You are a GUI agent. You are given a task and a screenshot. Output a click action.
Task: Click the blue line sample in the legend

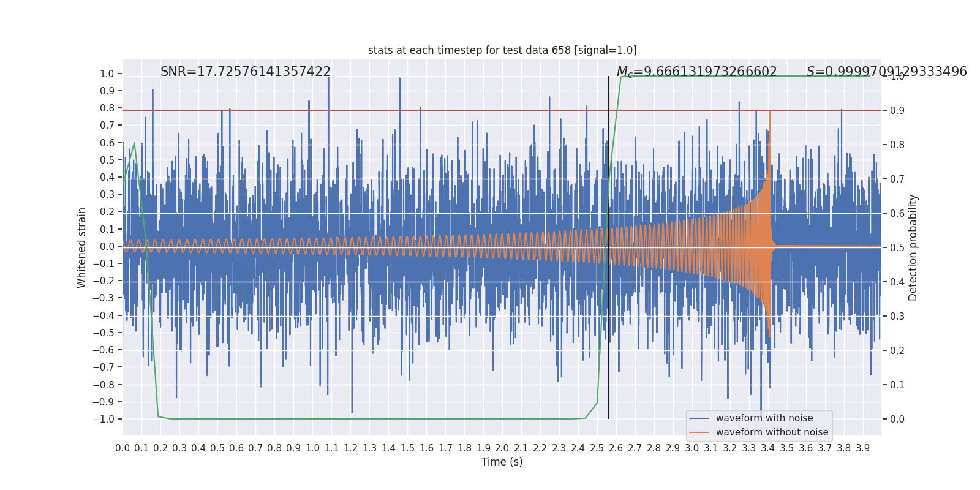coord(699,418)
